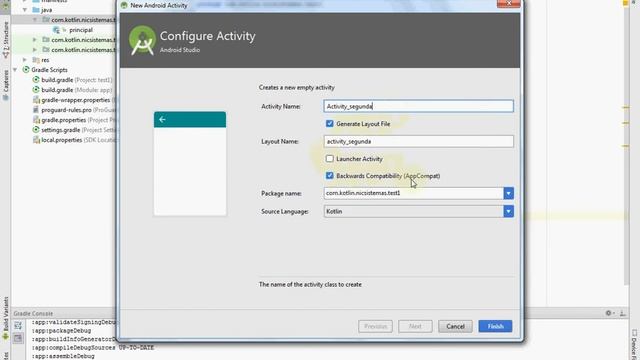Expand the res folder
Image resolution: width=640 pixels, height=360 pixels.
tap(25, 60)
